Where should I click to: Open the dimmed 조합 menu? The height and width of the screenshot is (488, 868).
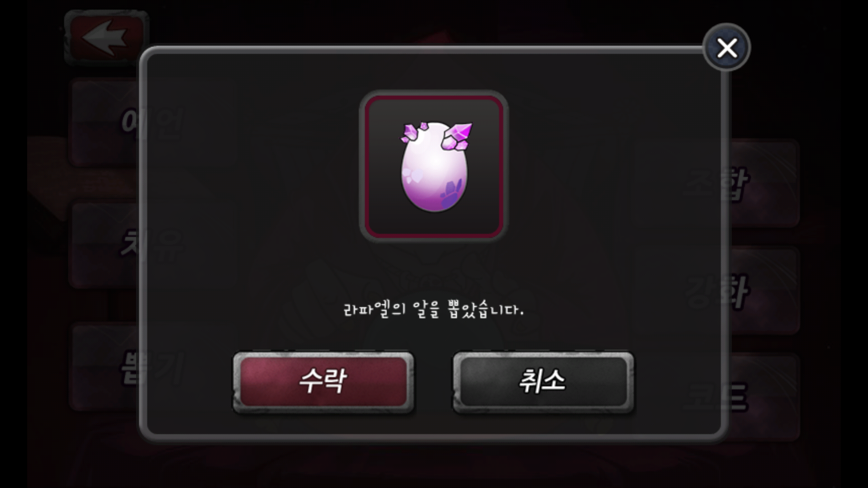point(763,183)
